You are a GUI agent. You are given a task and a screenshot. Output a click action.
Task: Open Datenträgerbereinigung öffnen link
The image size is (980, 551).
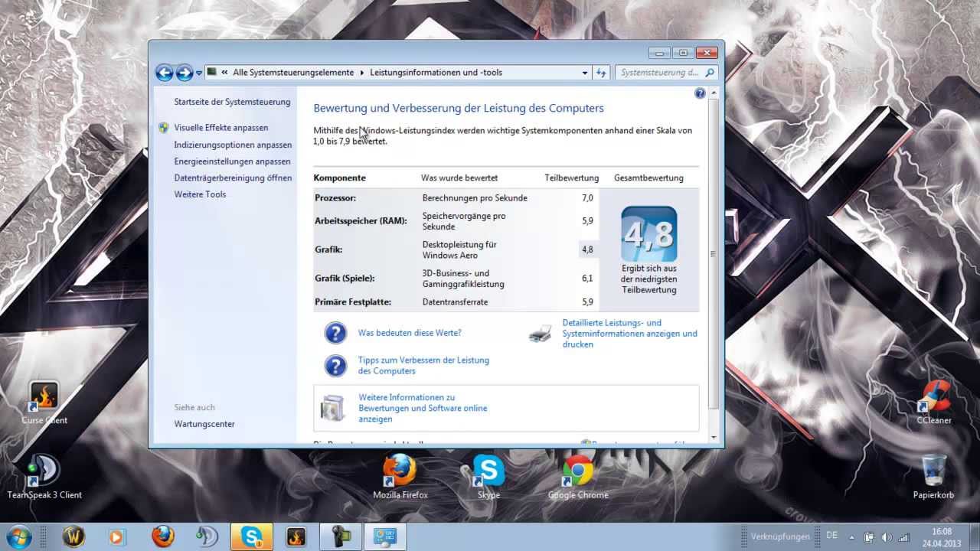[x=233, y=178]
